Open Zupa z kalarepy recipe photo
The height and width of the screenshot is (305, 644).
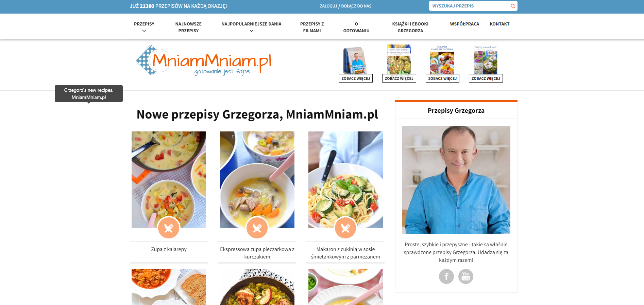pos(169,180)
